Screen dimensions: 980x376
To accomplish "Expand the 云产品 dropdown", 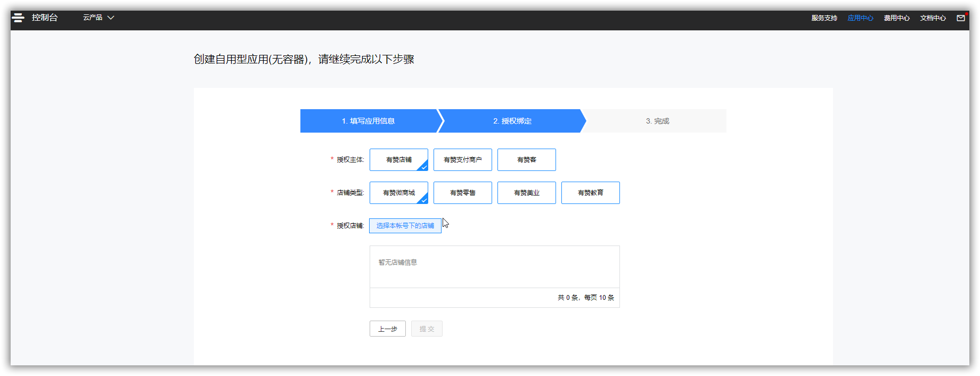I will (99, 18).
